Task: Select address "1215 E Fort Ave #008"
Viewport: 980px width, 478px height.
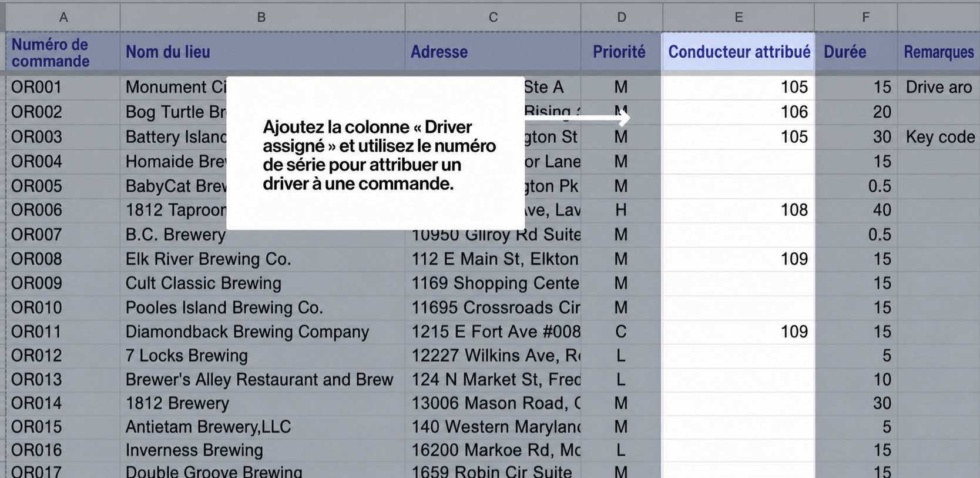Action: [493, 332]
